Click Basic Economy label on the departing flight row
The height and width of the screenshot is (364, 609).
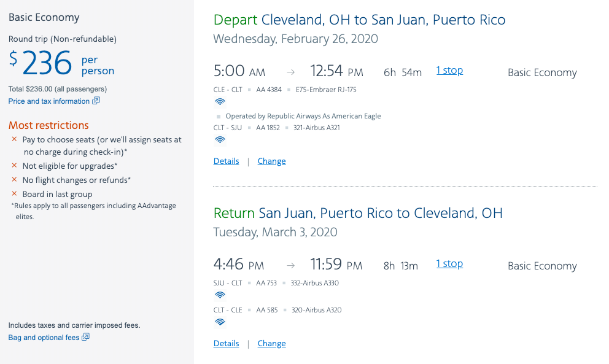point(542,72)
